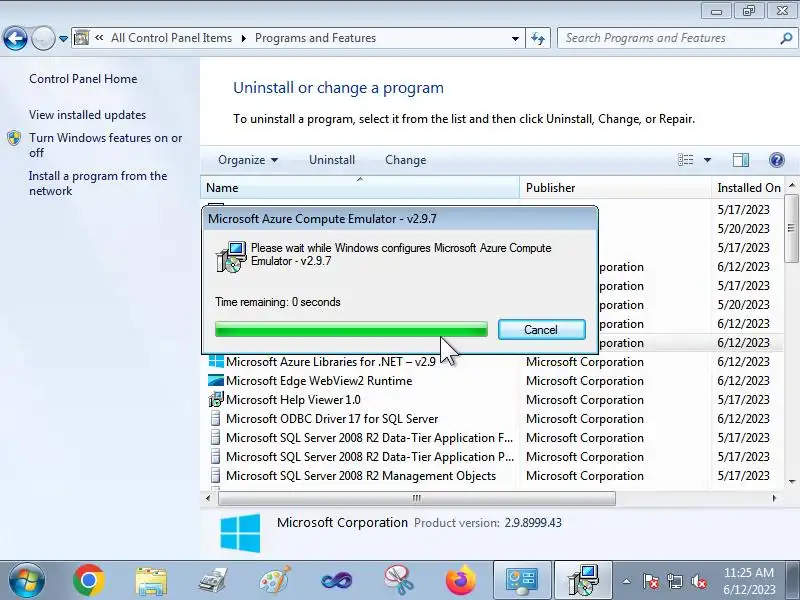Click Microsoft SQL Server 2008 R2 Data-Tier Application F...
Screen dimensions: 800x600
click(369, 438)
